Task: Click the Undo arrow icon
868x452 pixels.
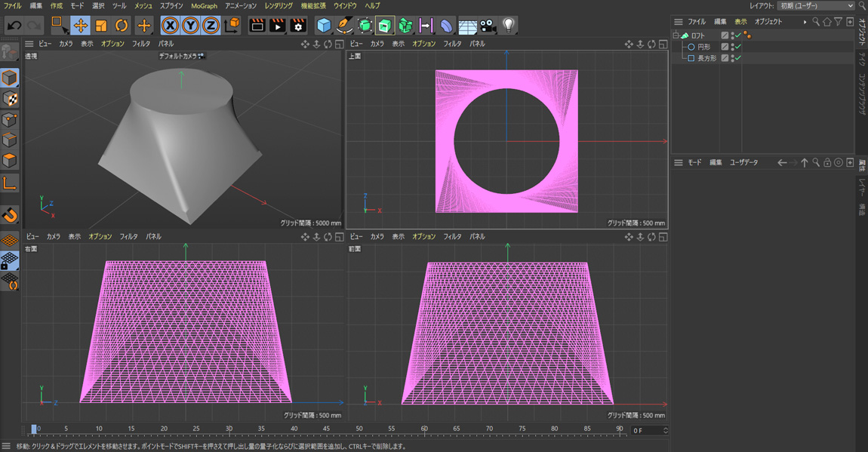Action: [x=14, y=26]
